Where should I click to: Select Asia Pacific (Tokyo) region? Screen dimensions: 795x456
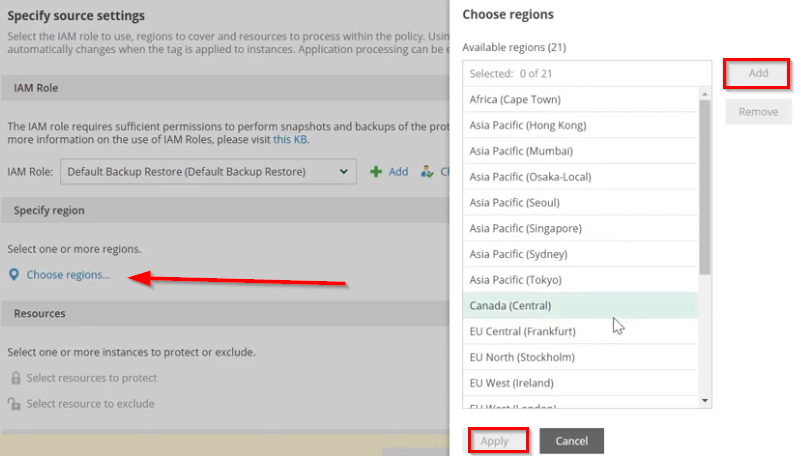pos(580,280)
